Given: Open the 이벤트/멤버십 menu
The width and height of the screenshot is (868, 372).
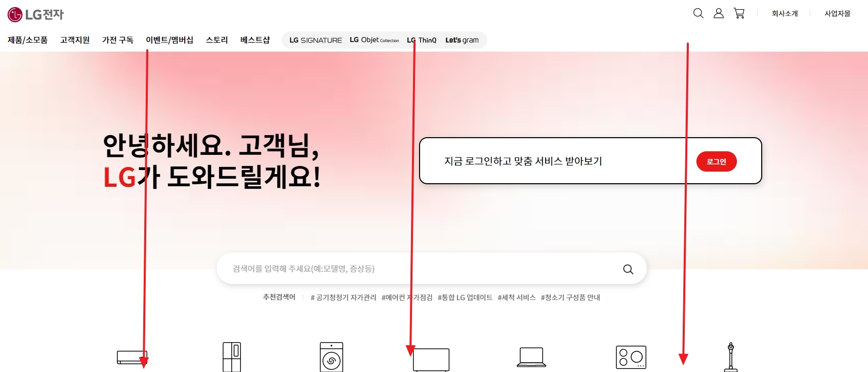Looking at the screenshot, I should (170, 40).
